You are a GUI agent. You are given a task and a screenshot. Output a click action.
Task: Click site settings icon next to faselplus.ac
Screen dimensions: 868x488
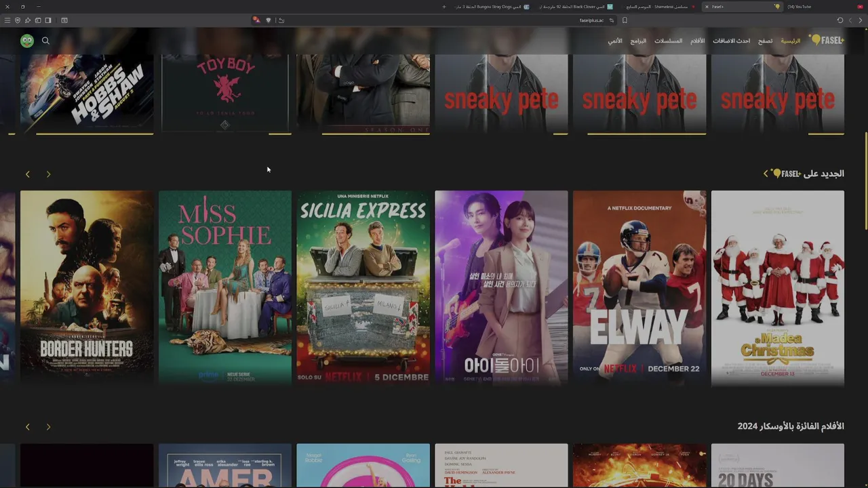612,20
